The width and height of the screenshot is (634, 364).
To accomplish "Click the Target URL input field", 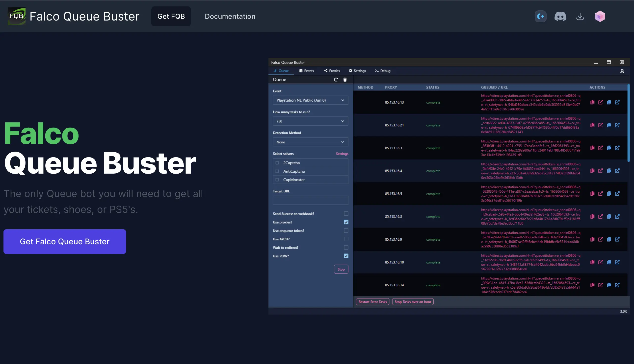I will (310, 200).
